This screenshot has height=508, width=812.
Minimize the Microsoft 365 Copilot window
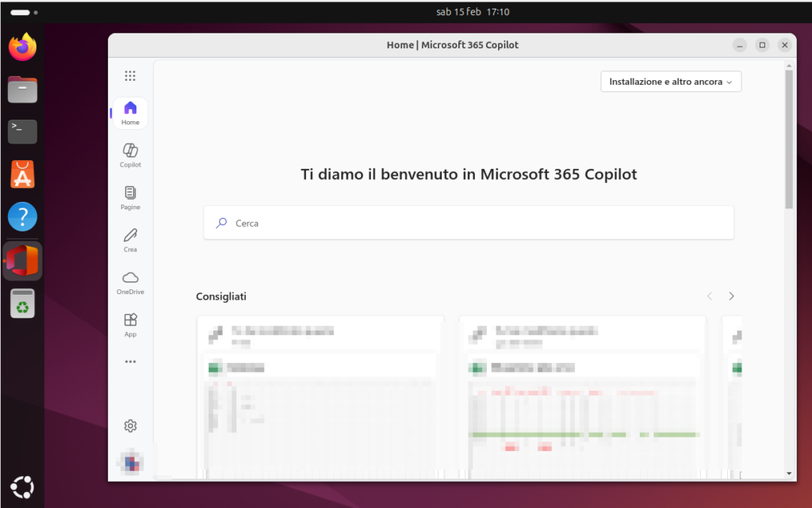[x=740, y=45]
